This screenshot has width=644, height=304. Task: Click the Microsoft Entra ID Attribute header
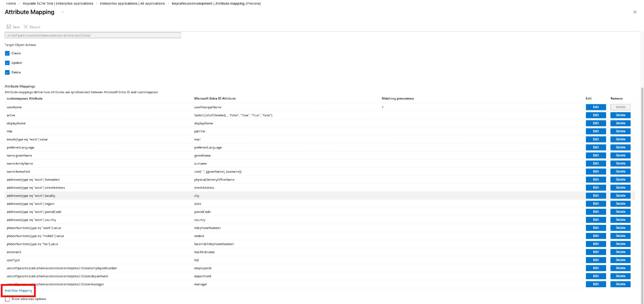tap(215, 99)
